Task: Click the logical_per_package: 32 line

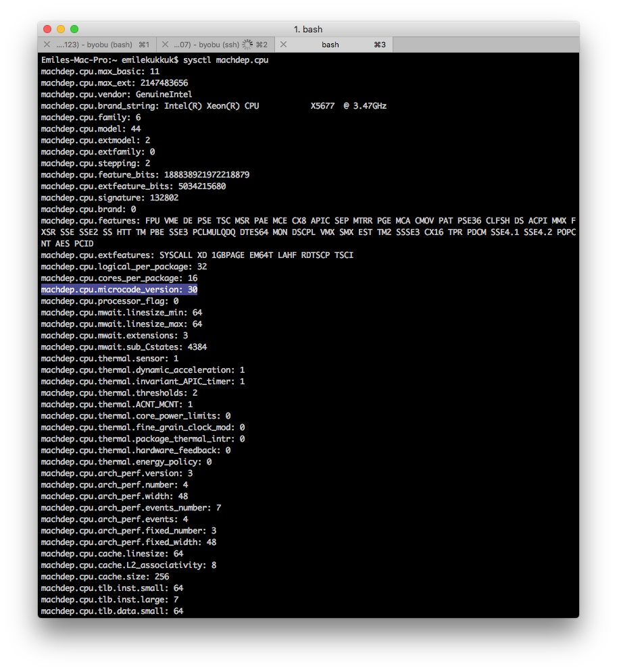Action: [124, 267]
